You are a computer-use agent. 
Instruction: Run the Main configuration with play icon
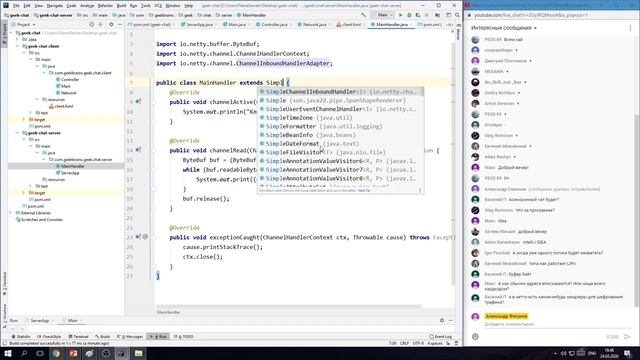(400, 15)
